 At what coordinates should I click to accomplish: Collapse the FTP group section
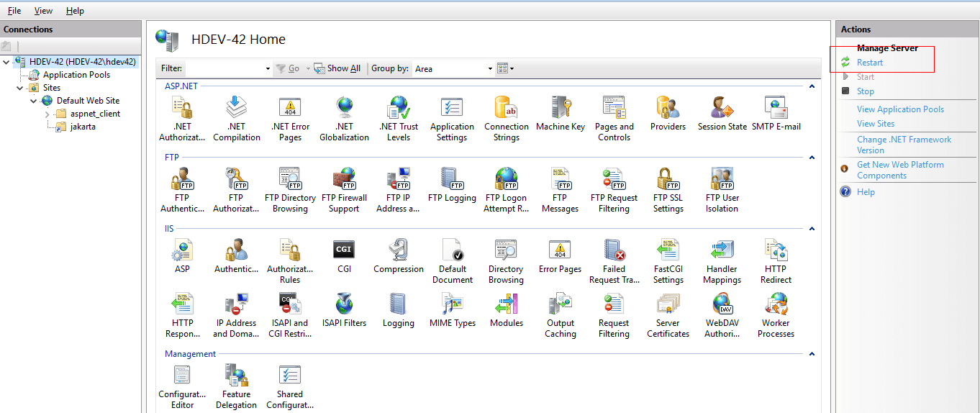pyautogui.click(x=812, y=158)
